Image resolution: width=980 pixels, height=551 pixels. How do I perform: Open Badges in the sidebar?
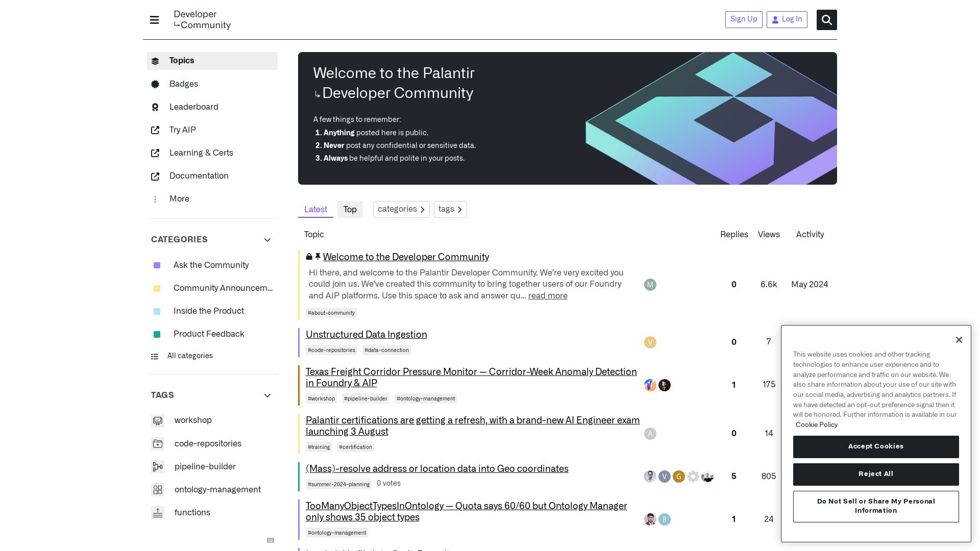212,84
